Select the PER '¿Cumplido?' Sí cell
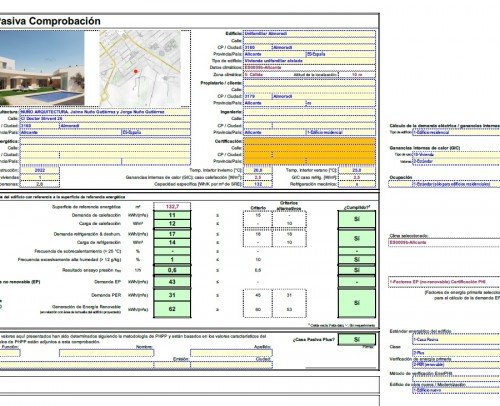Viewport: 500px width, 406px height. pos(357,303)
